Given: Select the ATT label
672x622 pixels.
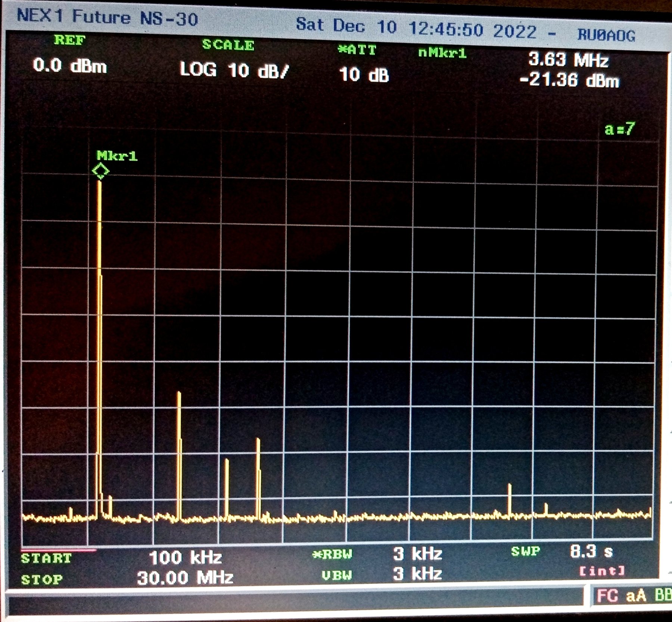Looking at the screenshot, I should (x=357, y=50).
